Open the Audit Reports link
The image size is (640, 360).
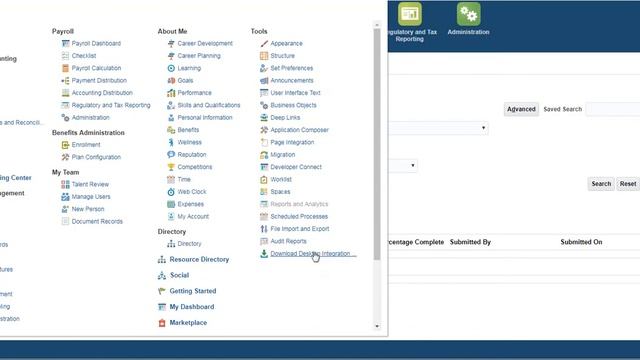[288, 241]
